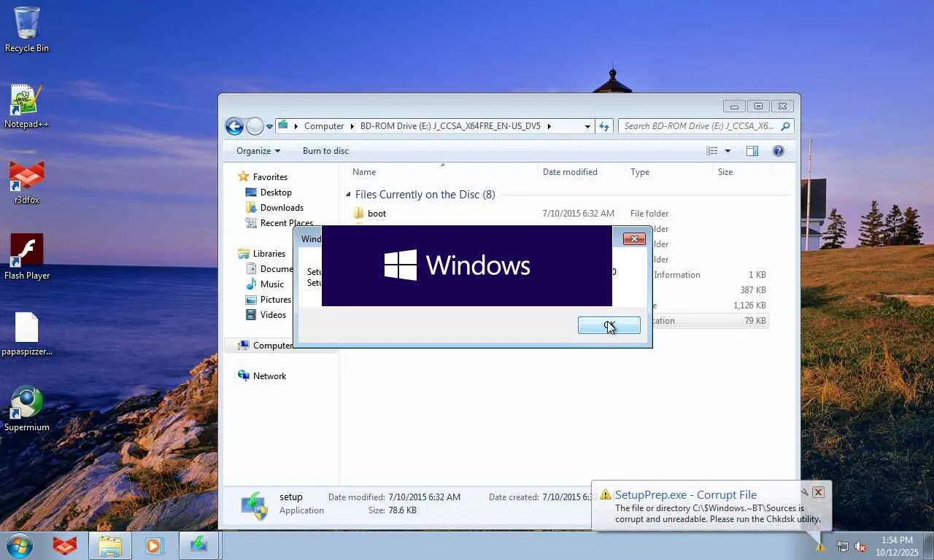Click the setup application icon in details pane

pos(254,504)
